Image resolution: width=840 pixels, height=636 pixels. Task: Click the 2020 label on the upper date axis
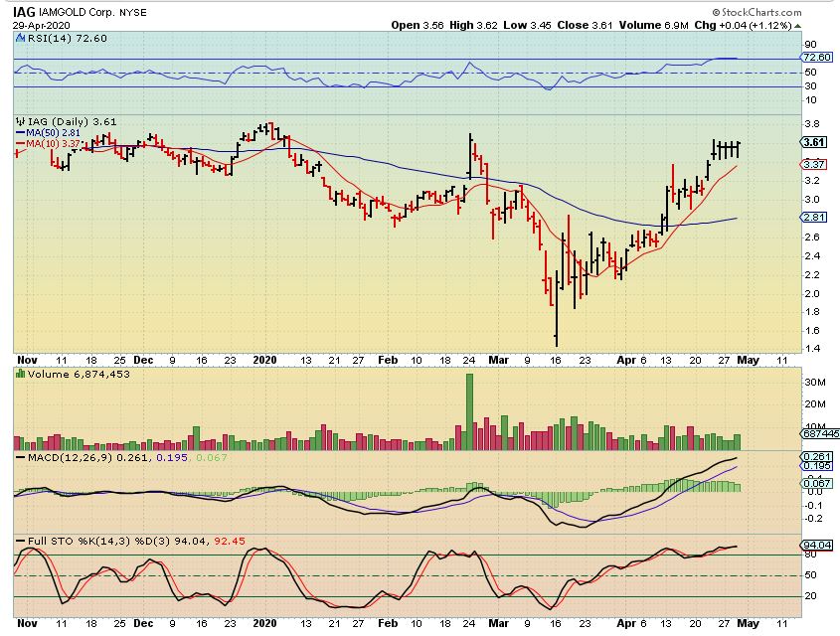264,360
